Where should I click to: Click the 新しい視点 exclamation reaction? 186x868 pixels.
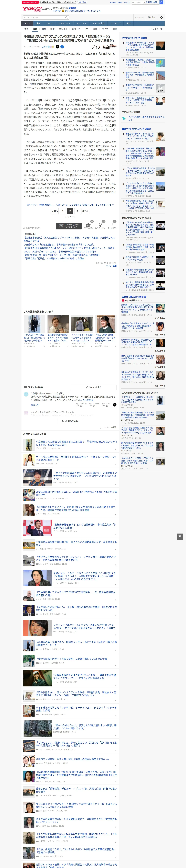pyautogui.click(x=112, y=225)
